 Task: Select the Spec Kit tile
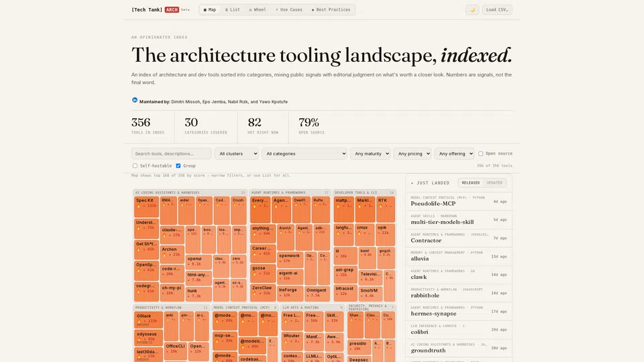pos(146,207)
